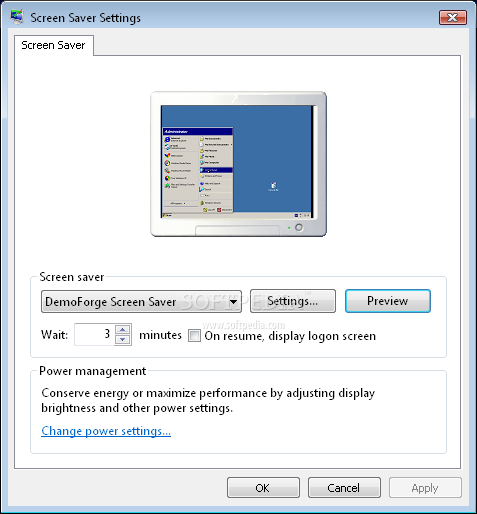
Task: Open screen saver Settings... button
Action: [293, 301]
